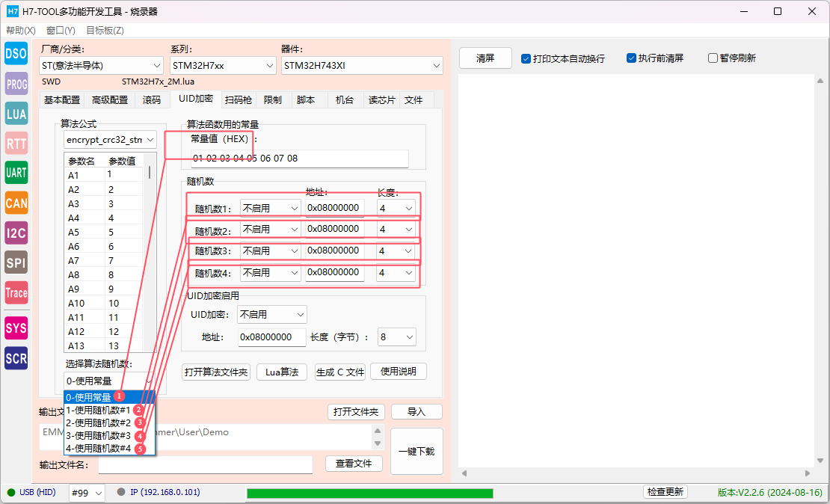Click the green USB (HID) status indicator
The width and height of the screenshot is (830, 504).
[11, 492]
